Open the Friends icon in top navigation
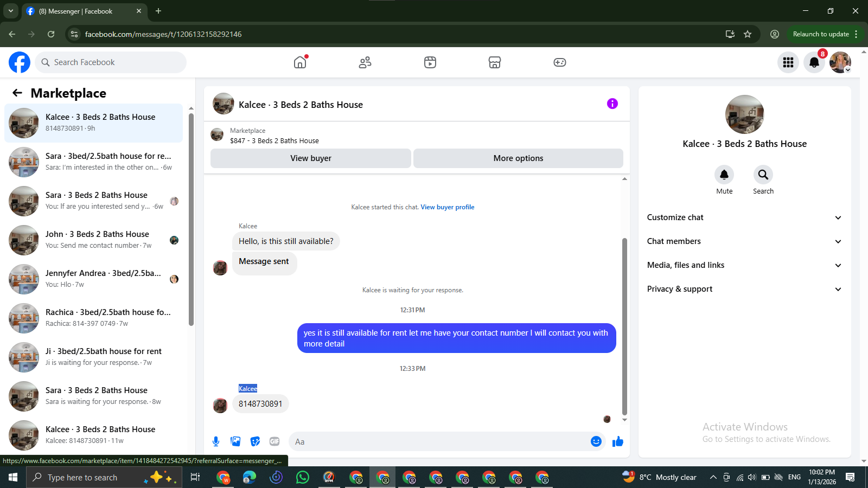868x488 pixels. click(365, 62)
